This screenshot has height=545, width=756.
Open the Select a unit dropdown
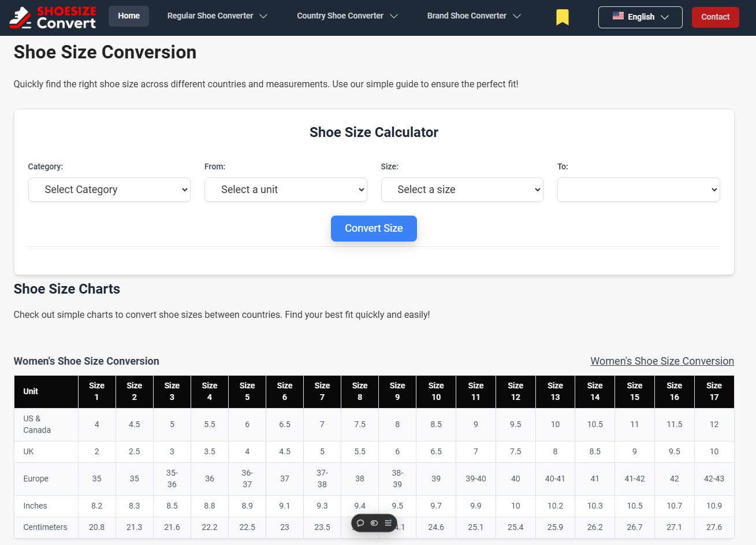(x=285, y=189)
